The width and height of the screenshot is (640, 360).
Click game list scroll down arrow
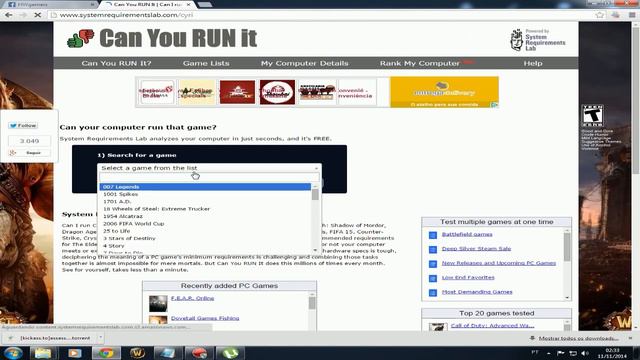[x=315, y=250]
